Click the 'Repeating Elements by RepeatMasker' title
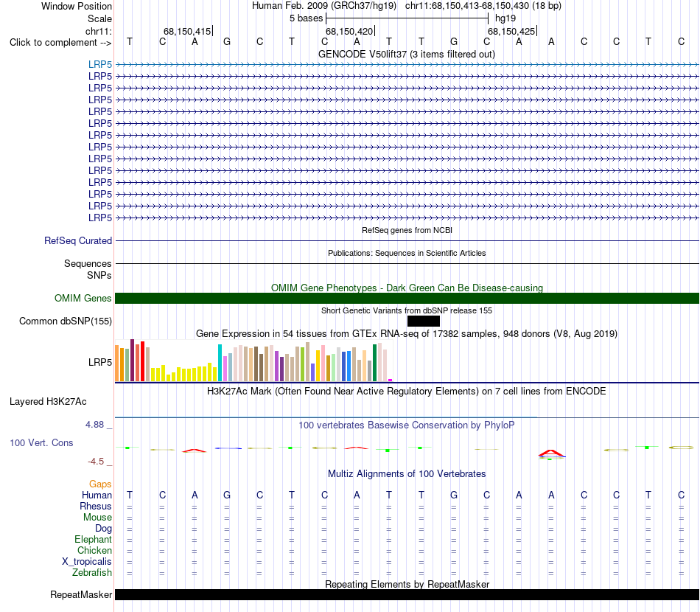The width and height of the screenshot is (700, 612). click(x=407, y=584)
